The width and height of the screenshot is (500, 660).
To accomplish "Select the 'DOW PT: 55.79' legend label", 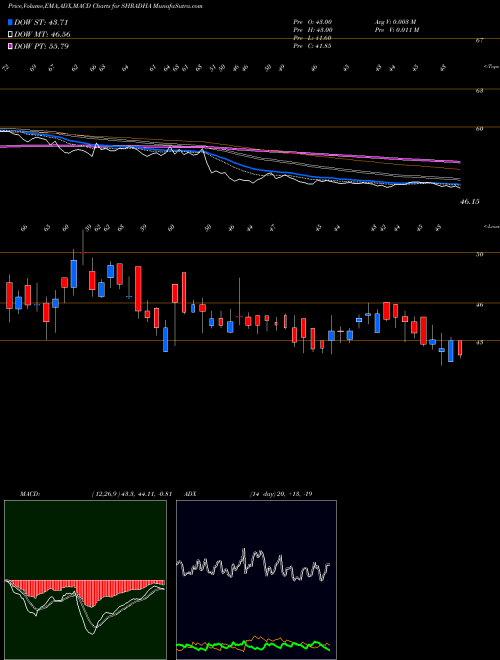I will click(x=41, y=46).
